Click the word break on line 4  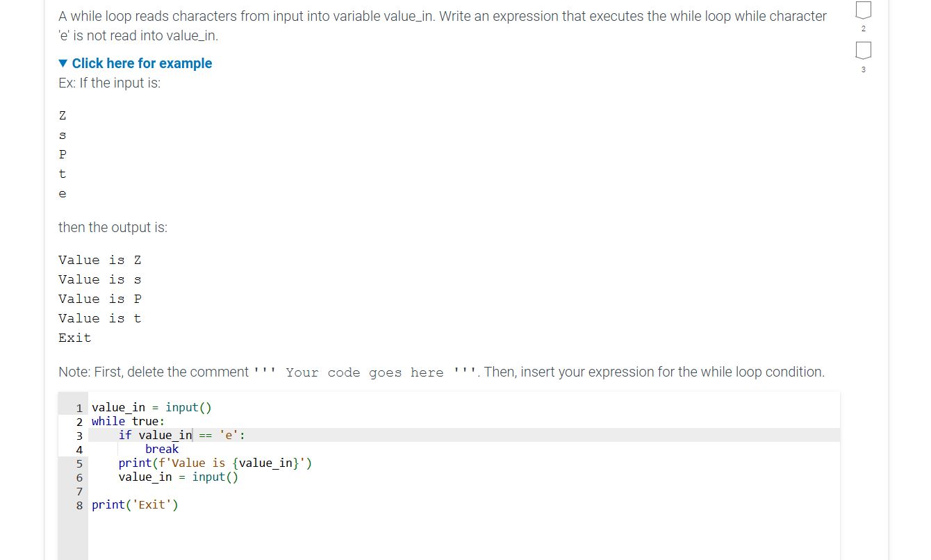(163, 449)
